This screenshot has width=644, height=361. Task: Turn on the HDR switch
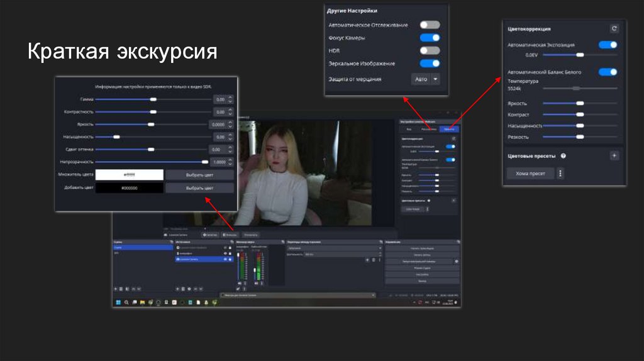pos(430,50)
